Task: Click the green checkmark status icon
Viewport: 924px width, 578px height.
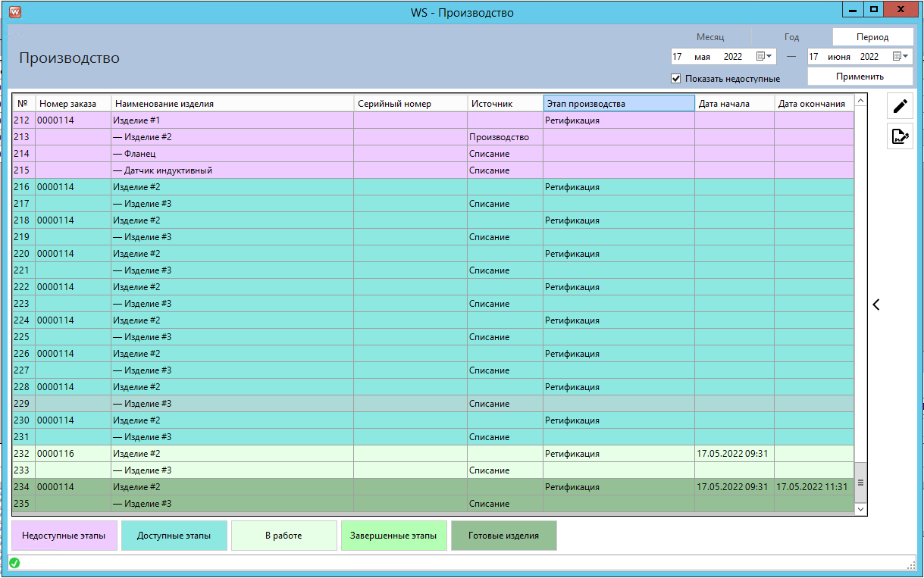Action: 14,563
